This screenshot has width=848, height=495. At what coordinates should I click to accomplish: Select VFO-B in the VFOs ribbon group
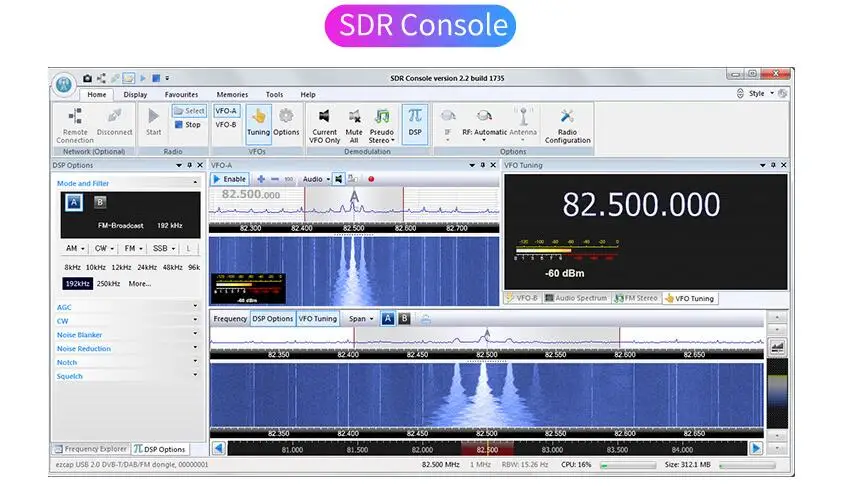tap(226, 124)
